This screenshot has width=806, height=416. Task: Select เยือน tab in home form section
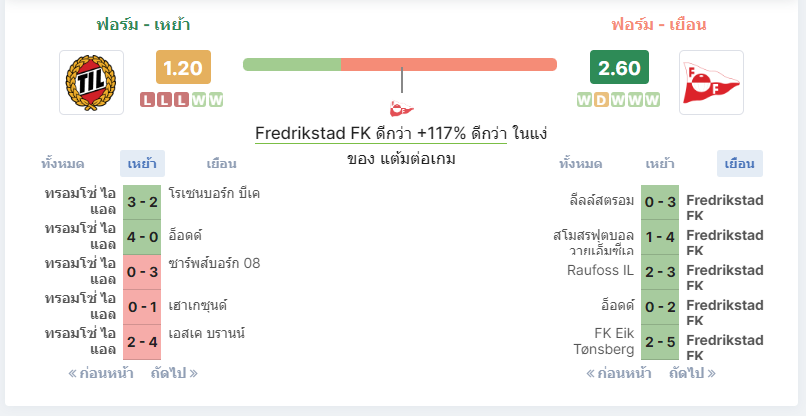pos(222,164)
